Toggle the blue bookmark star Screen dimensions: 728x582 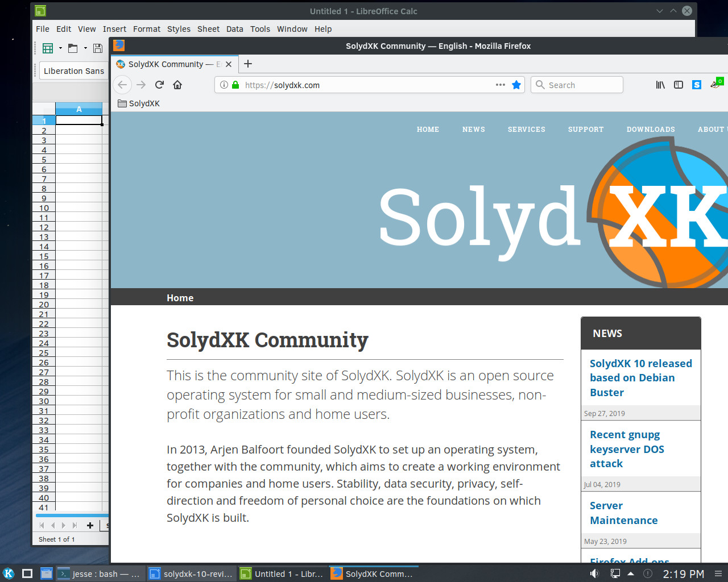516,85
